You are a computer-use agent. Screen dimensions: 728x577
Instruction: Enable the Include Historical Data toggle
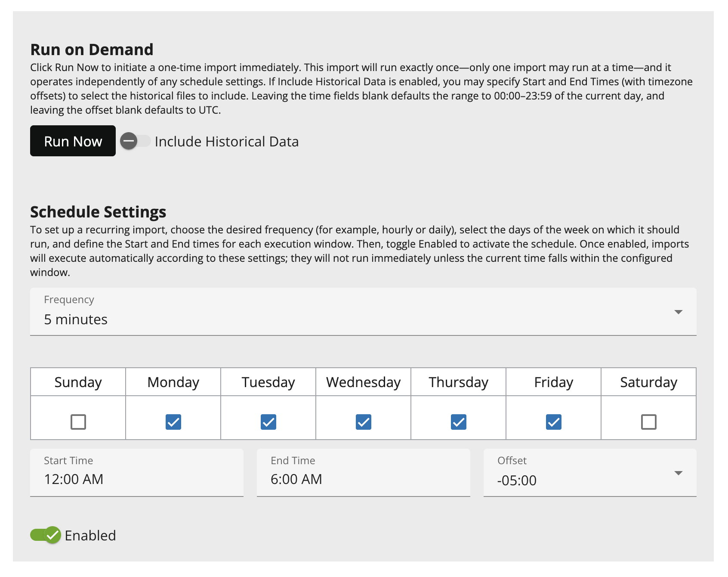pos(135,141)
